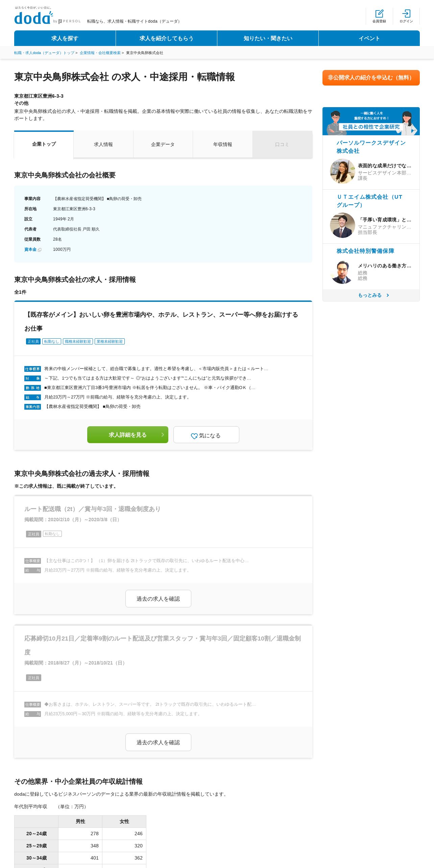Click the 気になる button

pyautogui.click(x=206, y=435)
